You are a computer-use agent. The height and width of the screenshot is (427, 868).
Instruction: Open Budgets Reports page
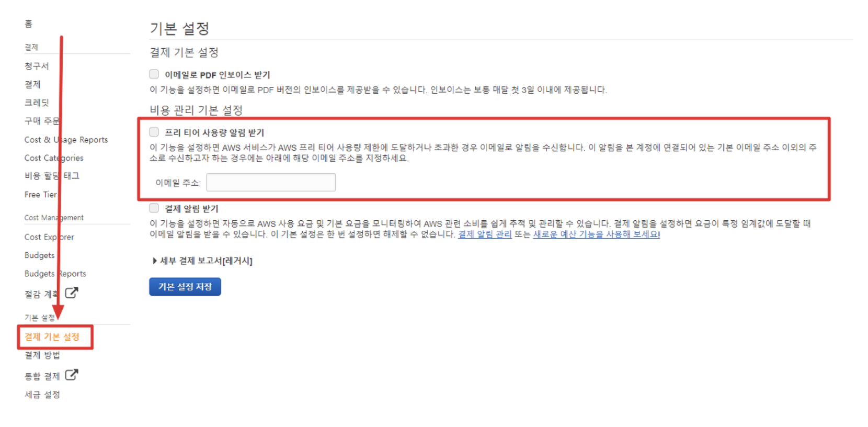(x=55, y=274)
